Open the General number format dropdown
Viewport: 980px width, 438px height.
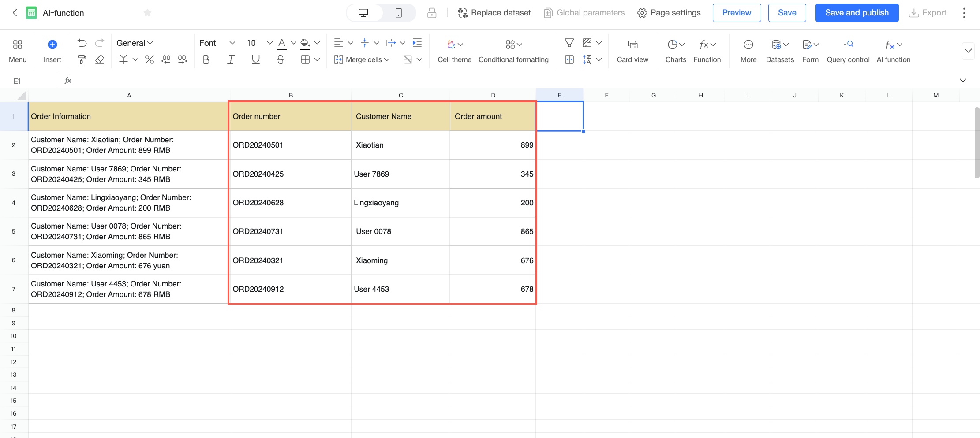(x=135, y=43)
